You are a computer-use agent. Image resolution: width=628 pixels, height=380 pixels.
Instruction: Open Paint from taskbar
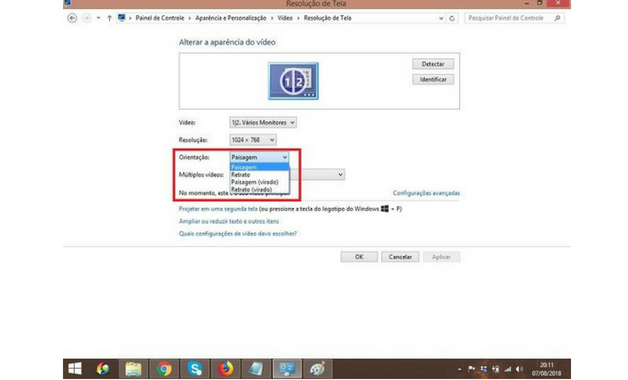point(318,368)
